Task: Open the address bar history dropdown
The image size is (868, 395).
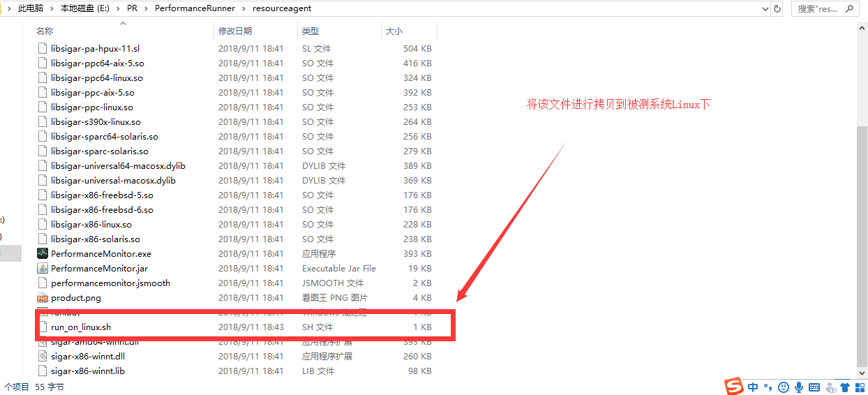Action: click(x=765, y=9)
